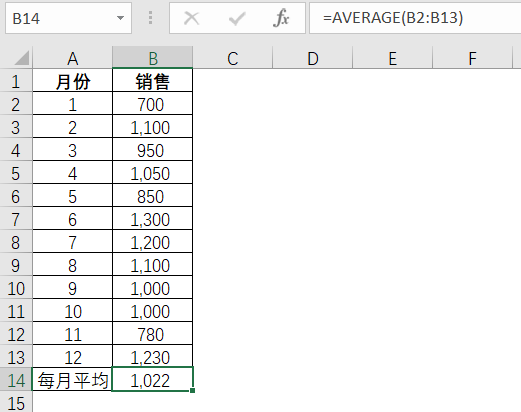This screenshot has height=412, width=521.
Task: Select column F header
Action: click(472, 58)
